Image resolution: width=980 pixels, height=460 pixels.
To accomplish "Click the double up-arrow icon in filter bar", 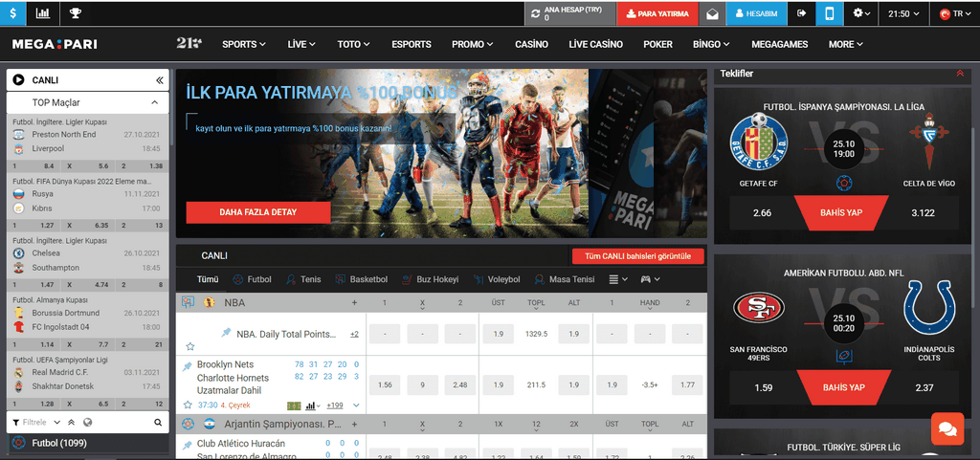I will click(x=71, y=423).
